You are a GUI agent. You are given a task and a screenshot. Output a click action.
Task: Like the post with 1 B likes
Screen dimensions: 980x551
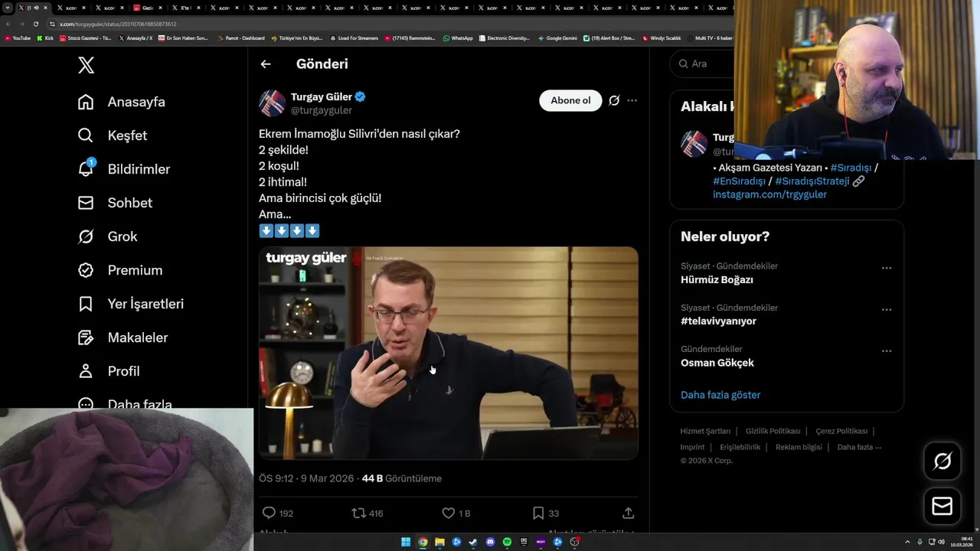(449, 513)
